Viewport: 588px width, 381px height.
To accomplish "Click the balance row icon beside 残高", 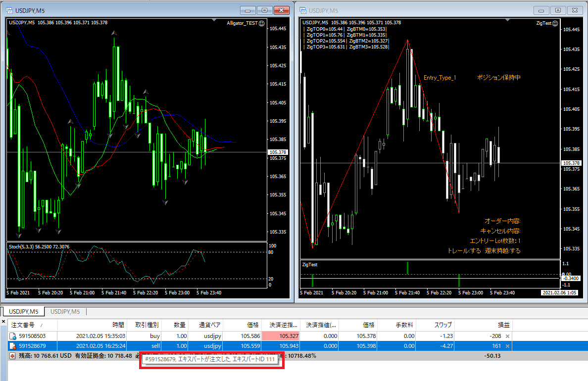I will tap(11, 355).
